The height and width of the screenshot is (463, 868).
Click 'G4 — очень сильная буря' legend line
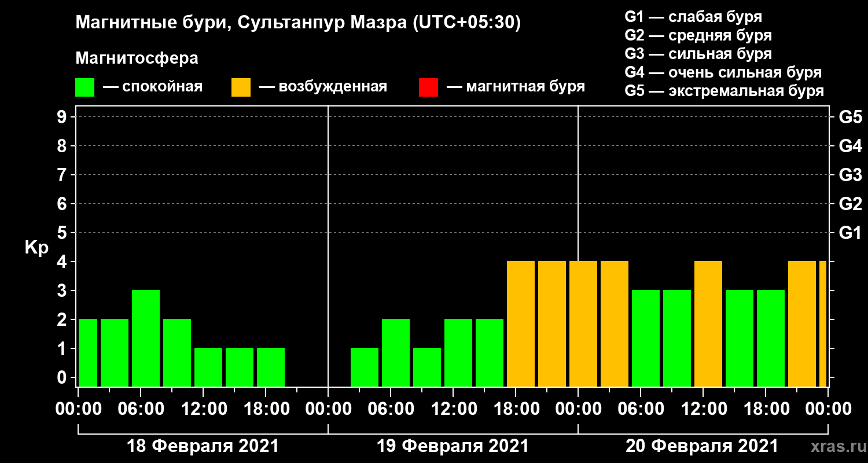[723, 72]
